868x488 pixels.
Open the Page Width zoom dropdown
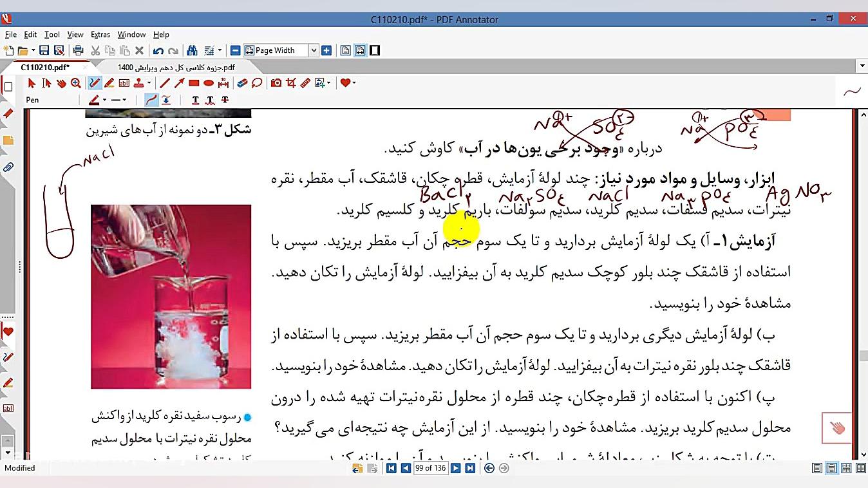point(314,50)
